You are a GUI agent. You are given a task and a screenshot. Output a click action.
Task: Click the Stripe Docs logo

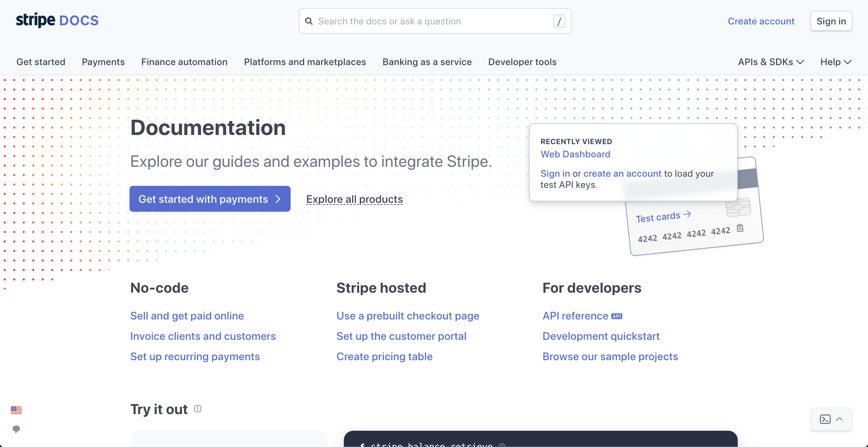(x=57, y=21)
